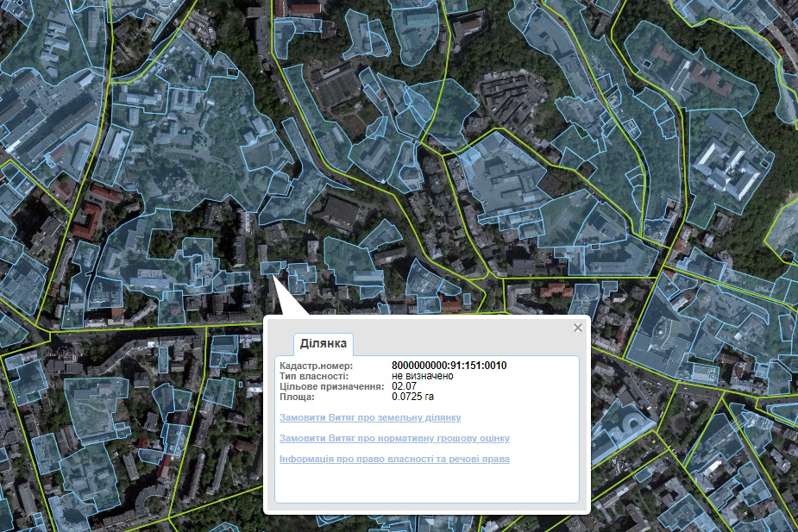Click Замовити Витяг про нормативну грошову оцінку
This screenshot has width=798, height=532.
tap(394, 438)
